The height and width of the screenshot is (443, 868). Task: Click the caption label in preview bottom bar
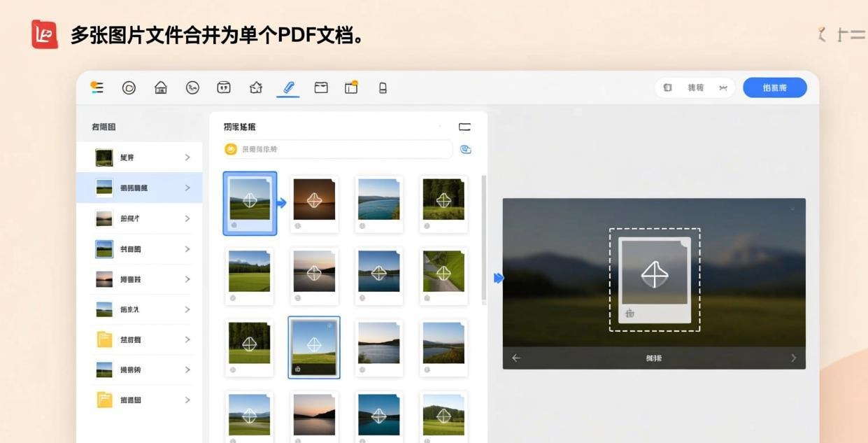point(654,358)
